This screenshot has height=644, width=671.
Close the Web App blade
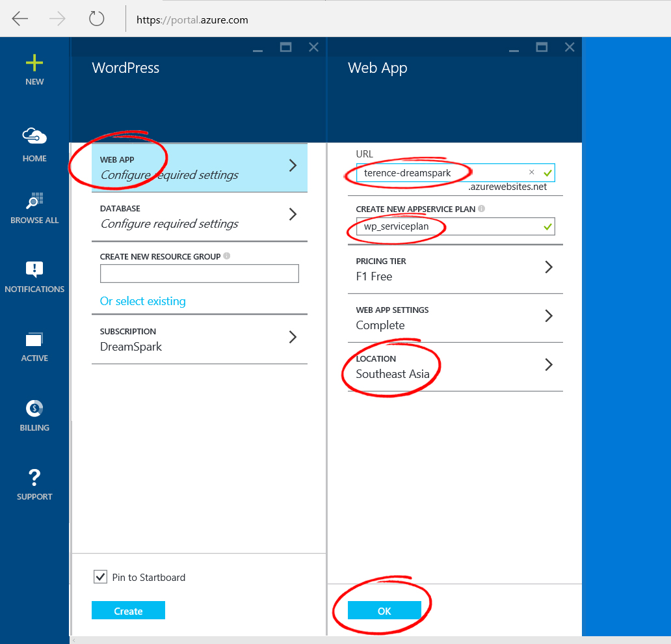(570, 47)
